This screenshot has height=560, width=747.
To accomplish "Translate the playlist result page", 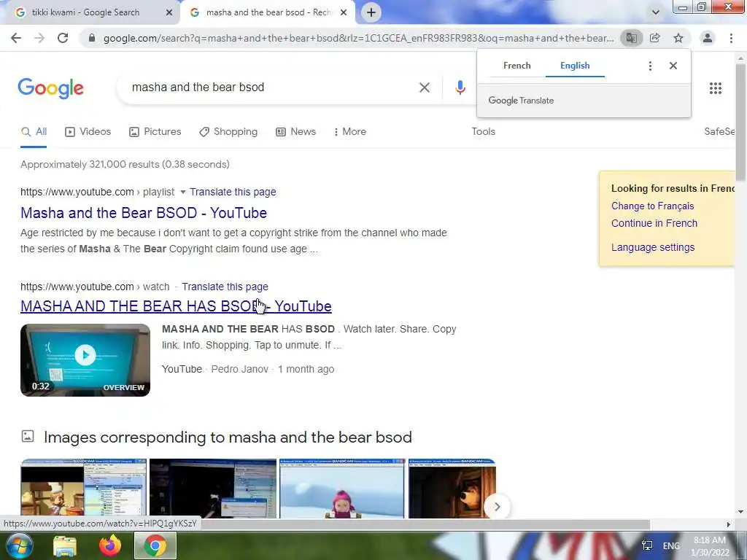I will (233, 192).
